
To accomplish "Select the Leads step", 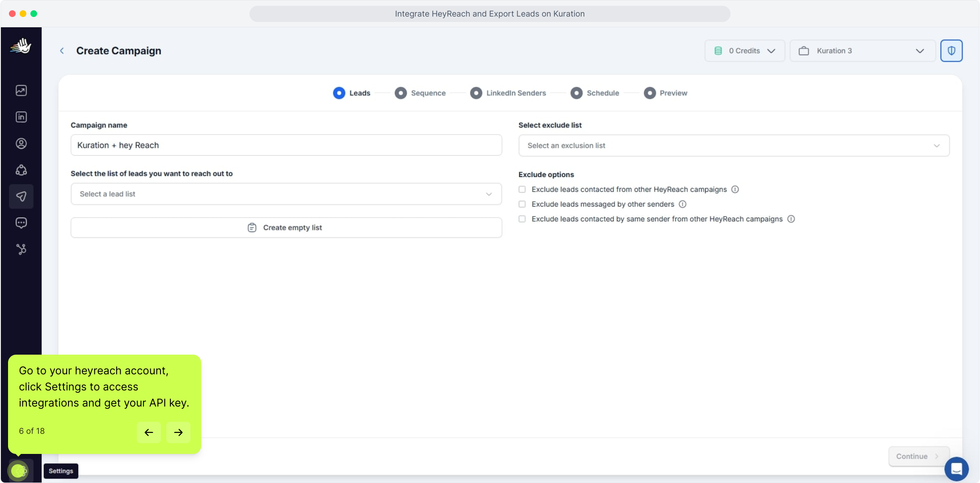I will coord(352,93).
